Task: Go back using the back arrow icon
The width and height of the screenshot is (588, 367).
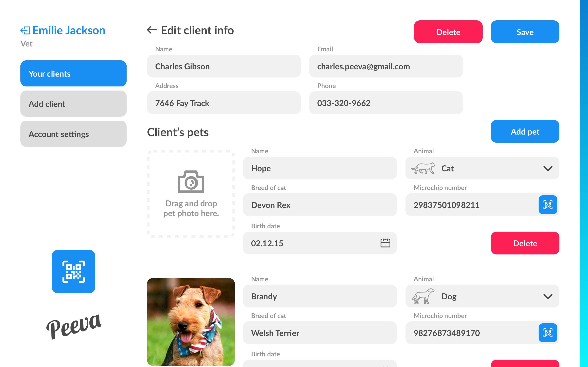Action: click(152, 30)
